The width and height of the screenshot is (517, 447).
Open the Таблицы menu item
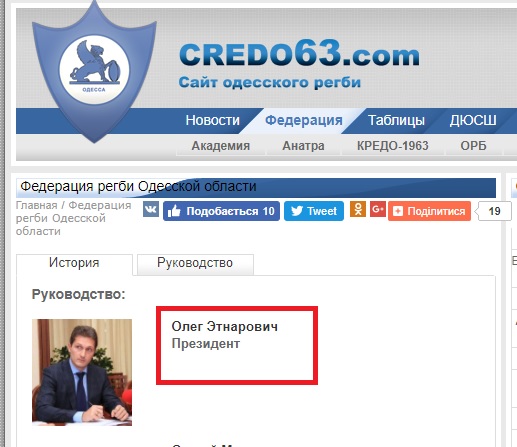tap(396, 120)
